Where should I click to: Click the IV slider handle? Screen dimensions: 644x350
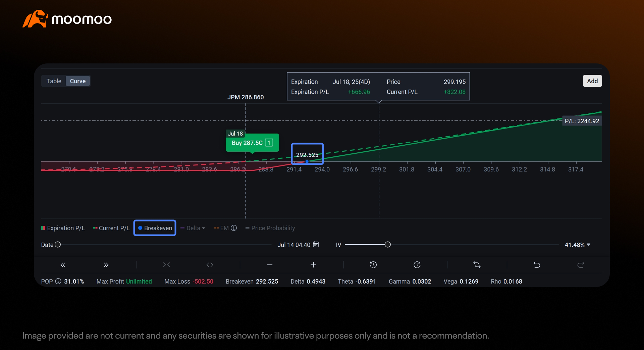tap(387, 245)
